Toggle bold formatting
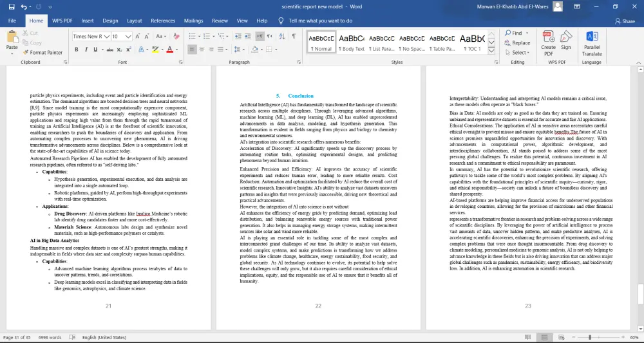Screen dimensions: 644x343 point(77,50)
